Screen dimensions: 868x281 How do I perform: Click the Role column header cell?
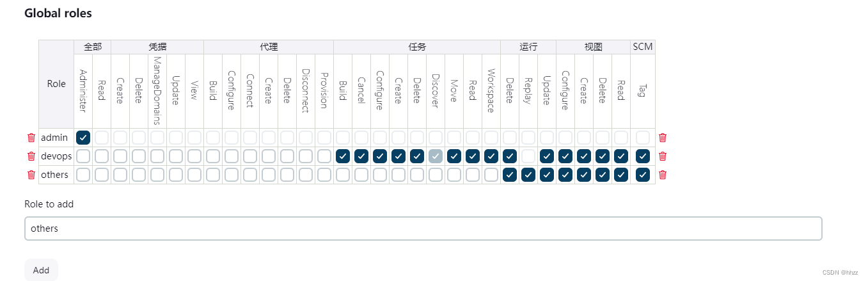pos(56,84)
